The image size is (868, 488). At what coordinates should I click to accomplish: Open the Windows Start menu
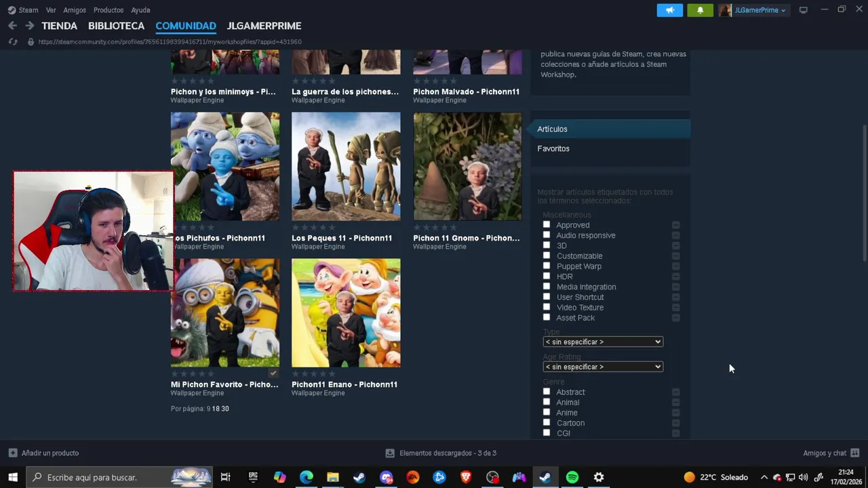[x=13, y=477]
